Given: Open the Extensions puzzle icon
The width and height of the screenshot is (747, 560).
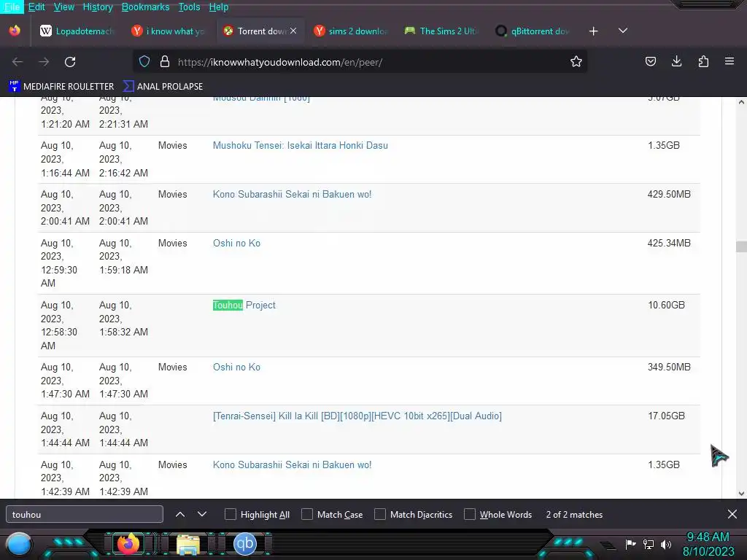Looking at the screenshot, I should coord(703,61).
